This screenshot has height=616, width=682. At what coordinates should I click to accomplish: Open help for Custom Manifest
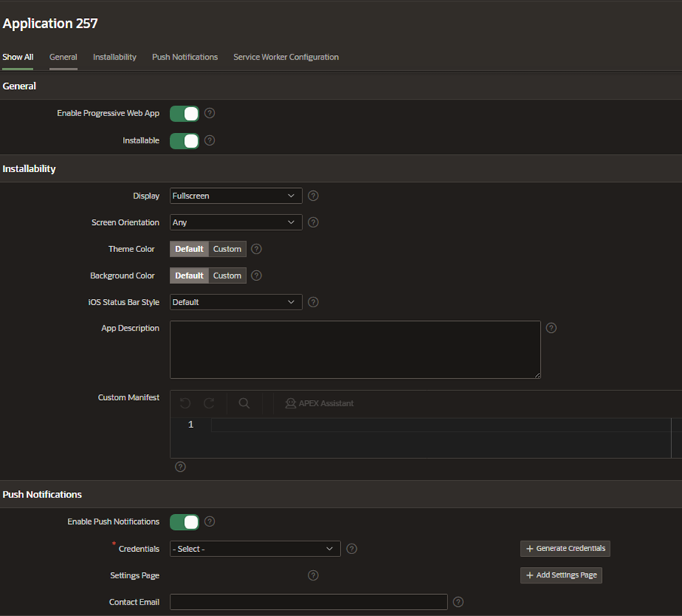[x=180, y=467]
